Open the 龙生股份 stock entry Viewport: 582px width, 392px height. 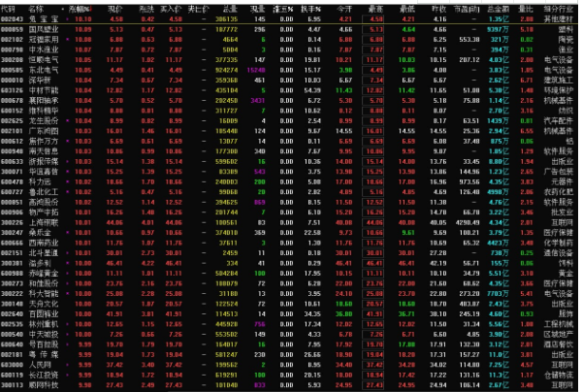[x=45, y=119]
